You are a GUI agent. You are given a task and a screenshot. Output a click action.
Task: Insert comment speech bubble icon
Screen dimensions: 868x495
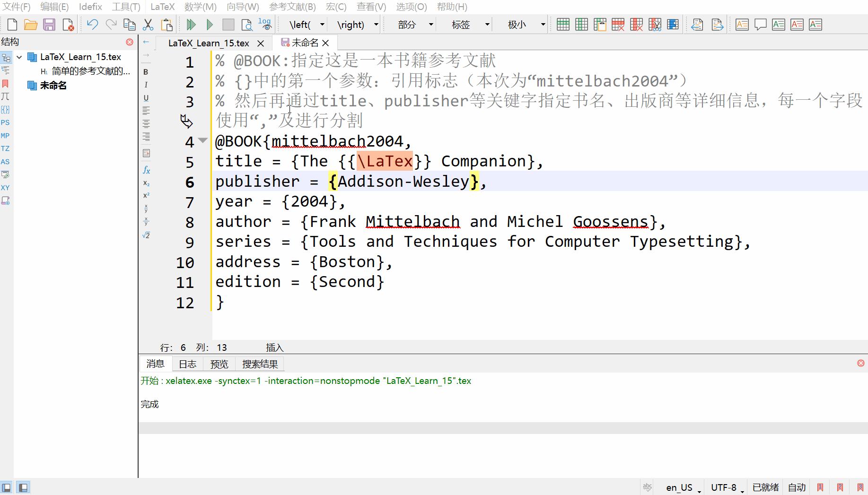click(760, 25)
